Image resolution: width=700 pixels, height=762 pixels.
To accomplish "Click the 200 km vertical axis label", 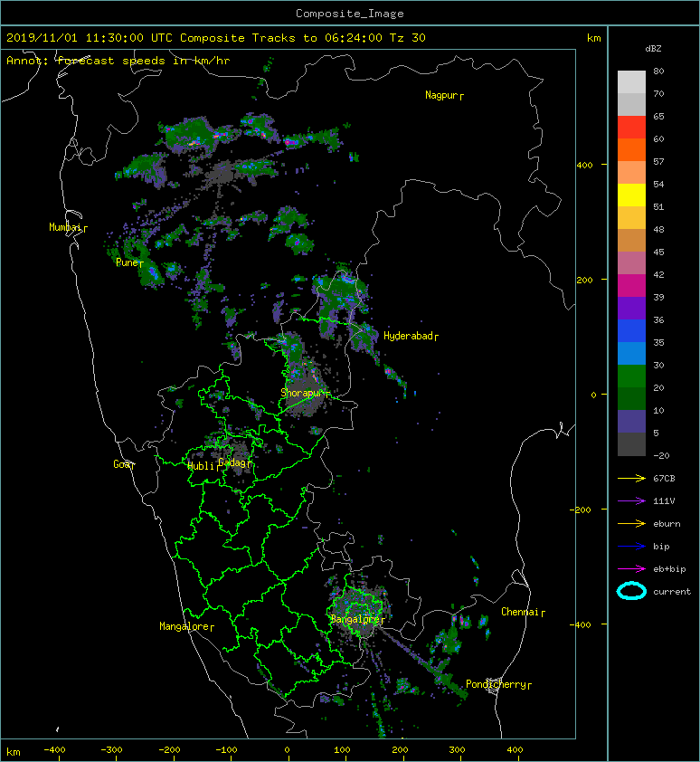I will point(584,281).
